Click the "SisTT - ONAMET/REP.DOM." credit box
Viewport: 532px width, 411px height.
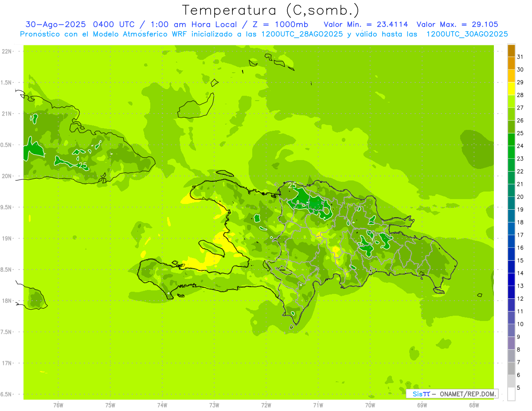pyautogui.click(x=452, y=394)
